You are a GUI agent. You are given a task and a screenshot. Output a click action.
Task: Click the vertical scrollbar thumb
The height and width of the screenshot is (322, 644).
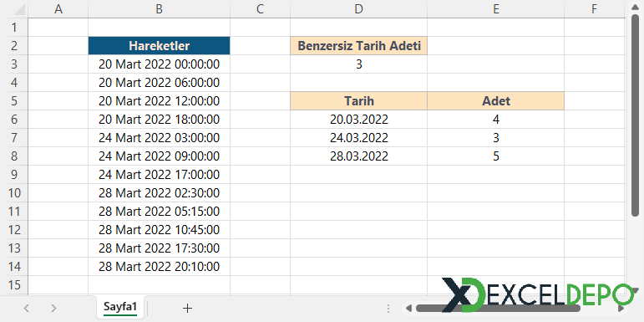pyautogui.click(x=635, y=115)
